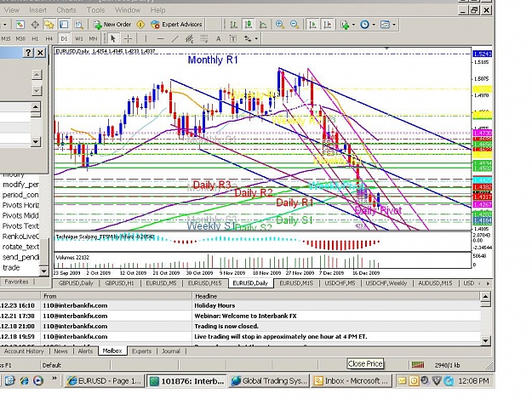Click the yellow diamond warning icon
This screenshot has width=532, height=399.
[140, 25]
